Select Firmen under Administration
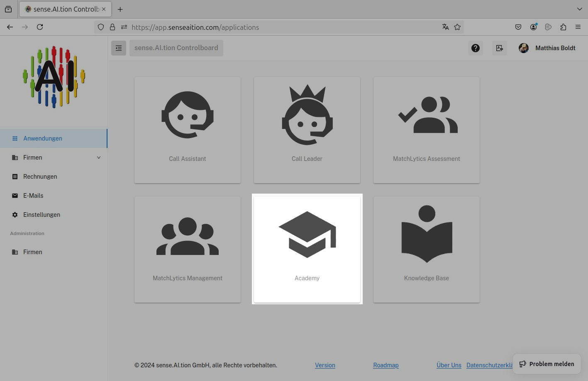 coord(54,252)
